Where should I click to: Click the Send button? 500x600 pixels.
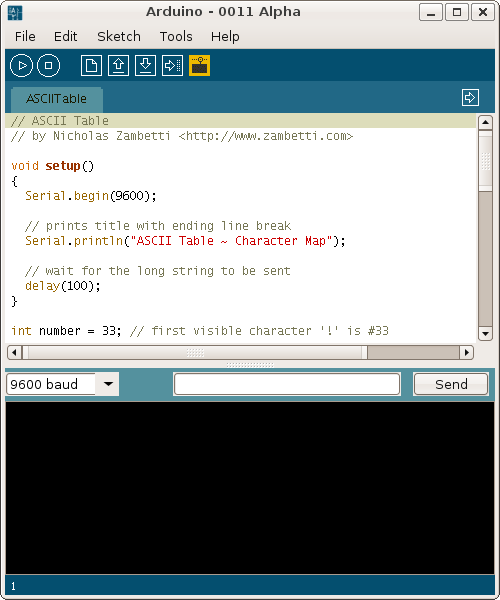[x=451, y=384]
